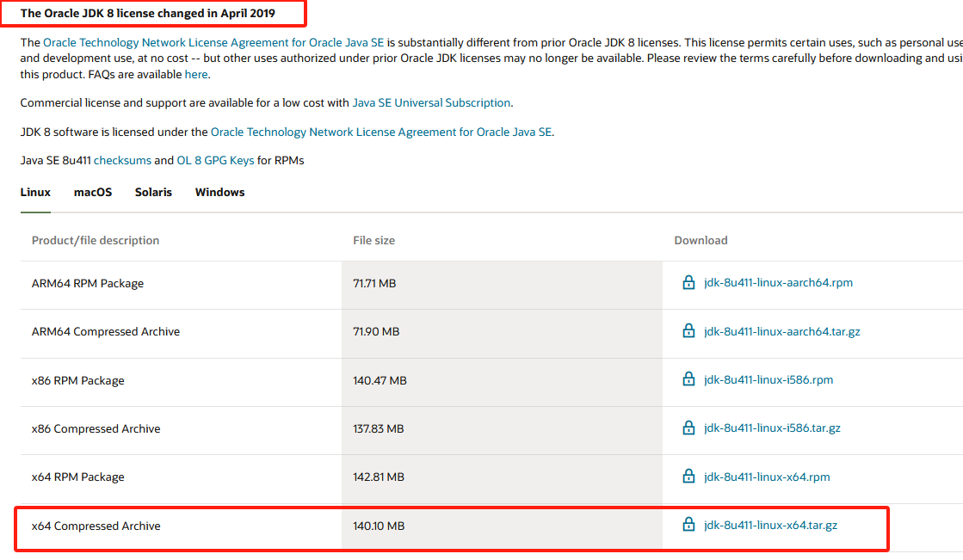This screenshot has height=560, width=963.
Task: Click the 'Download' column header
Action: click(x=701, y=240)
